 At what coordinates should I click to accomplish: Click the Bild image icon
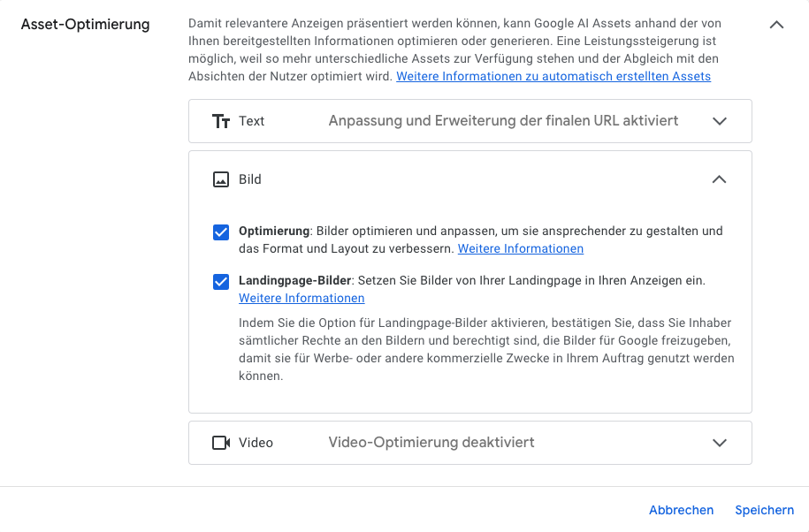coord(221,179)
